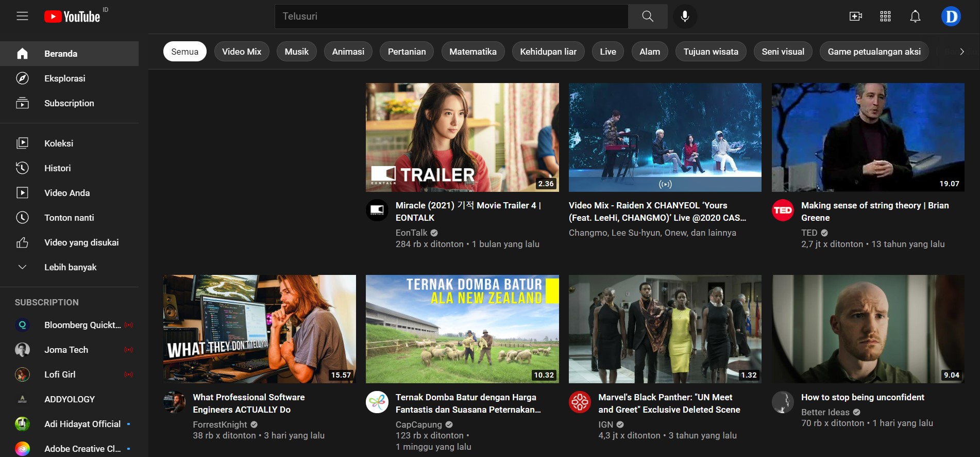Select the Matematika chip
The width and height of the screenshot is (980, 457).
click(x=473, y=52)
